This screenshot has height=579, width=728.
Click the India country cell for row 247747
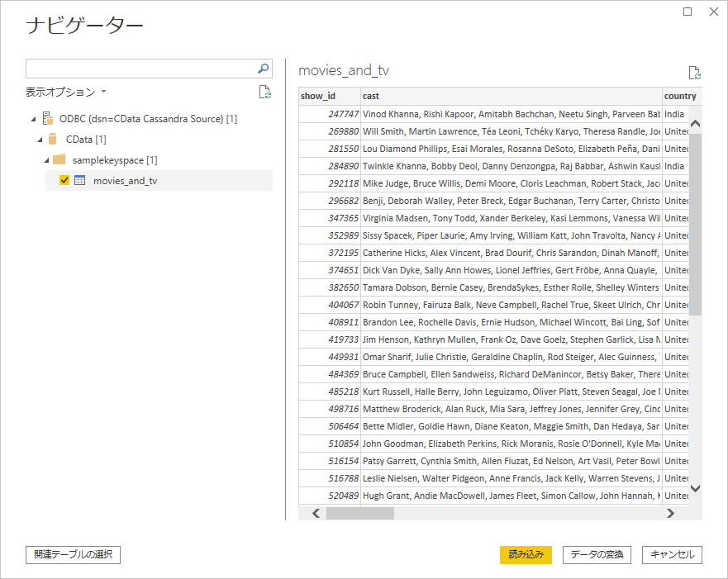675,114
